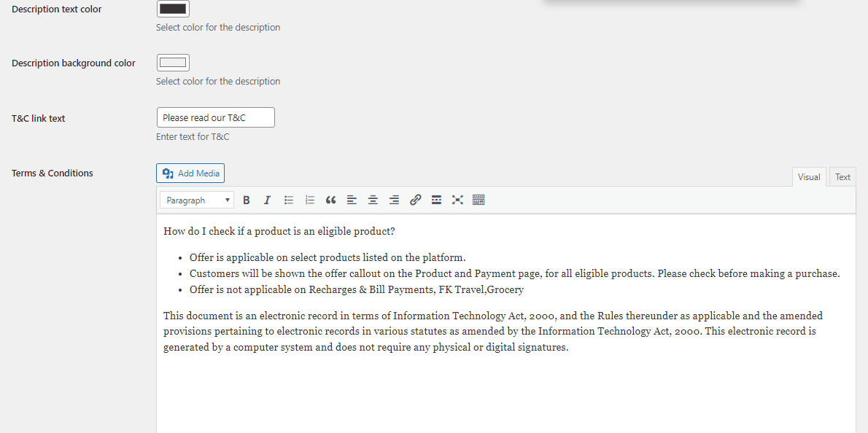Focus the T&C link text field
This screenshot has height=433, width=868.
pyautogui.click(x=216, y=117)
